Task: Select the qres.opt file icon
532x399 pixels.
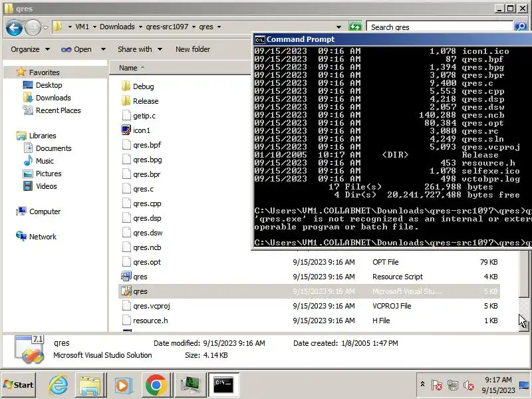Action: coord(126,262)
